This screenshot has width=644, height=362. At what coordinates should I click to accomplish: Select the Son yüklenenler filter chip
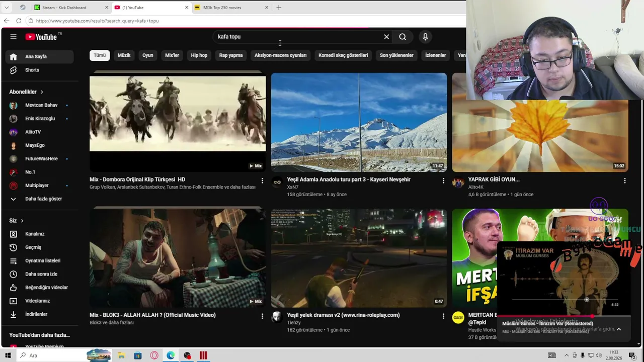pos(396,55)
